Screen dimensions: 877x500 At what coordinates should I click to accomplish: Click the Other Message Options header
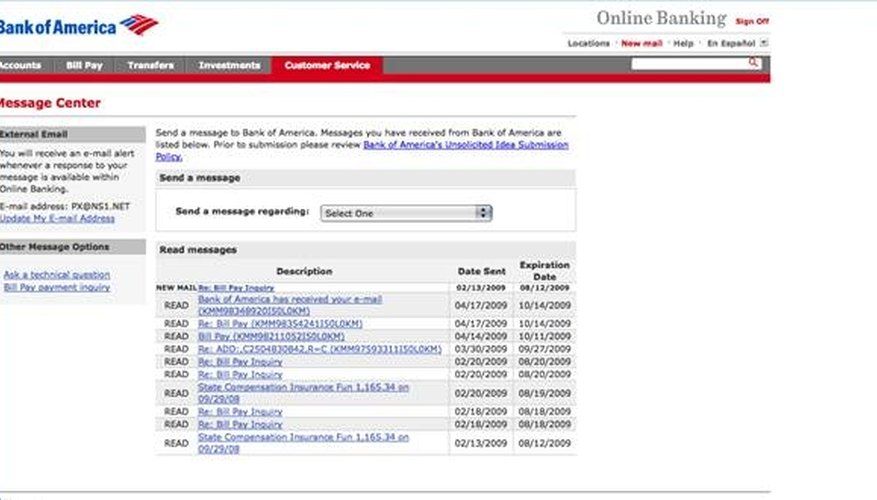(x=72, y=247)
